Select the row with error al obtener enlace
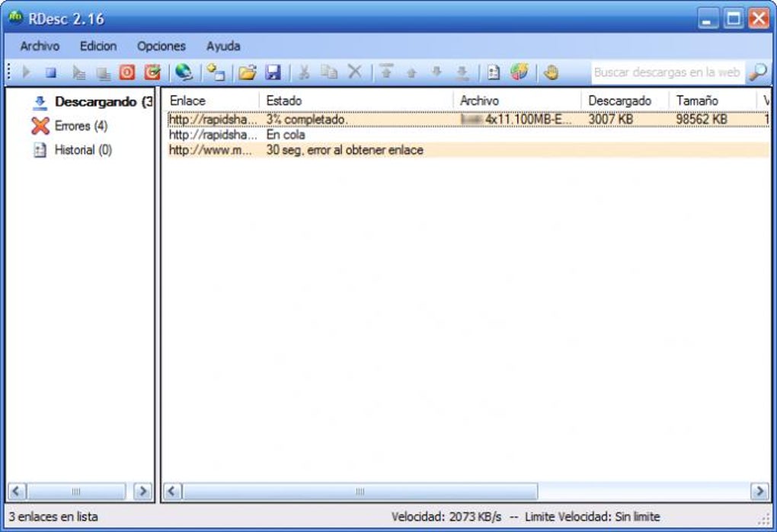Viewport: 777px width, 532px height. (468, 150)
